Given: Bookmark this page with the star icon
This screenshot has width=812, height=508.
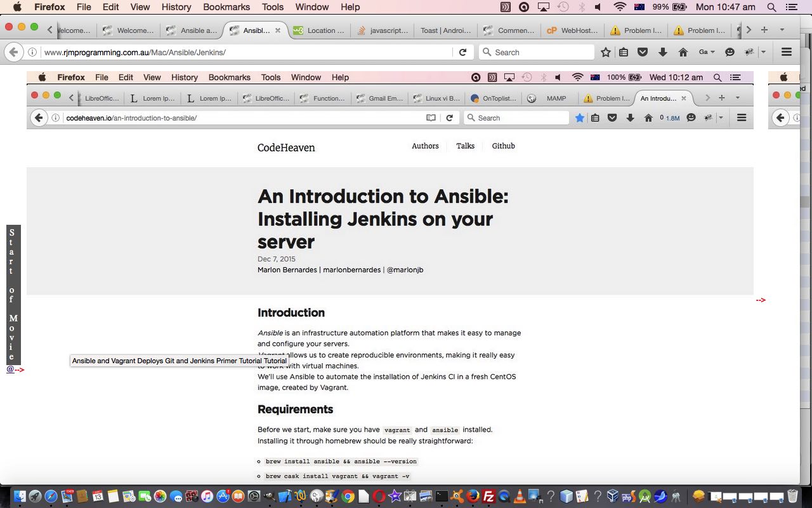Looking at the screenshot, I should click(606, 52).
